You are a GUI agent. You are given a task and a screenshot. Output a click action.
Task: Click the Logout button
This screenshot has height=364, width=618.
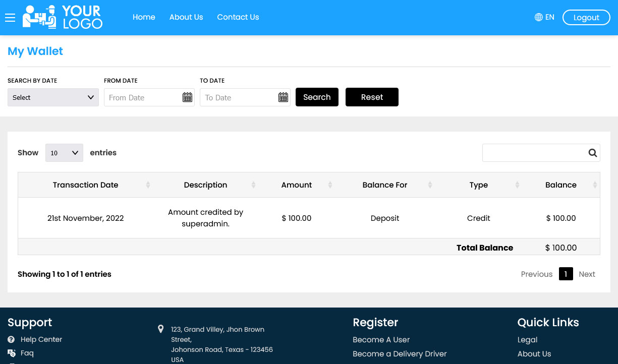586,17
